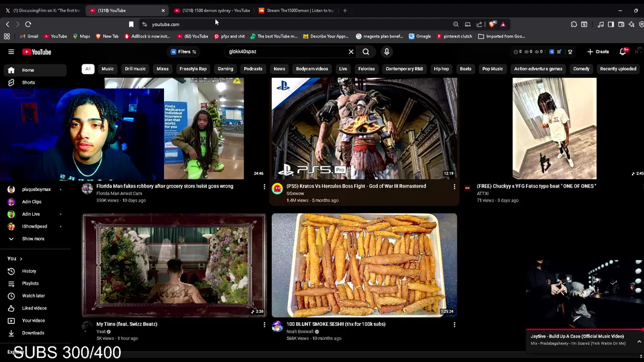The image size is (644, 362).
Task: Select the Comedy chip
Action: pos(581,69)
